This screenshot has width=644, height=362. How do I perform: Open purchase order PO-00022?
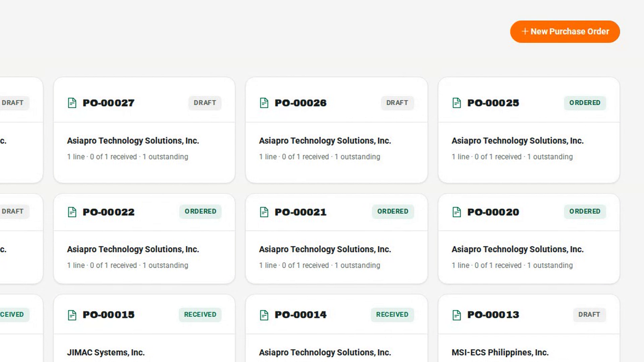tap(109, 212)
